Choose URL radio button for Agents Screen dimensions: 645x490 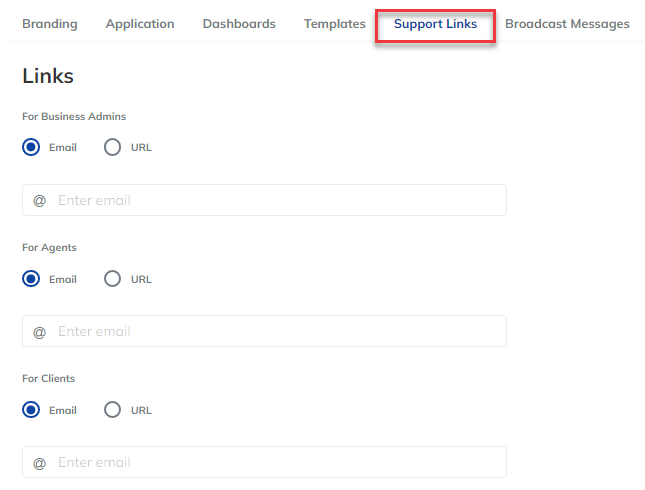click(x=112, y=279)
